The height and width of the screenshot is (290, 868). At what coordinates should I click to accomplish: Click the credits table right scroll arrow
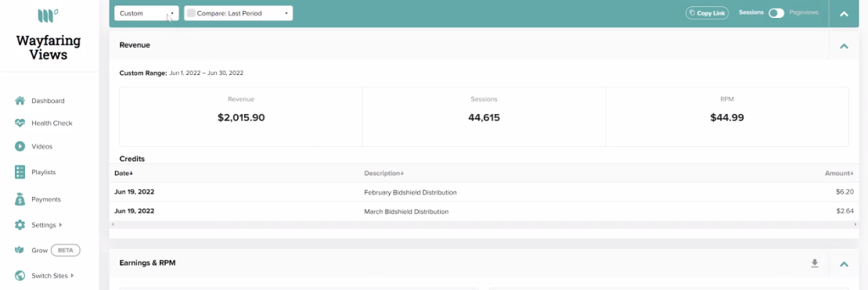coord(855,225)
